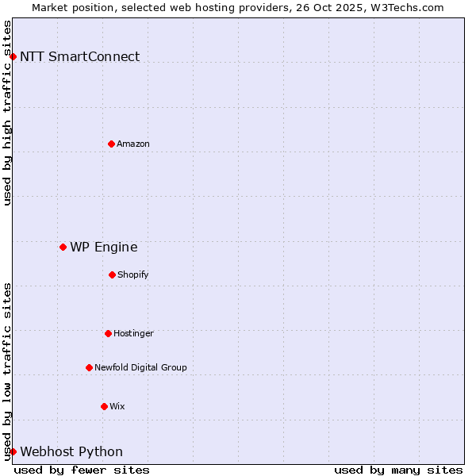Screen dimensions: 476x476
Task: Click the Webhost Python red marker
Action: click(x=13, y=451)
